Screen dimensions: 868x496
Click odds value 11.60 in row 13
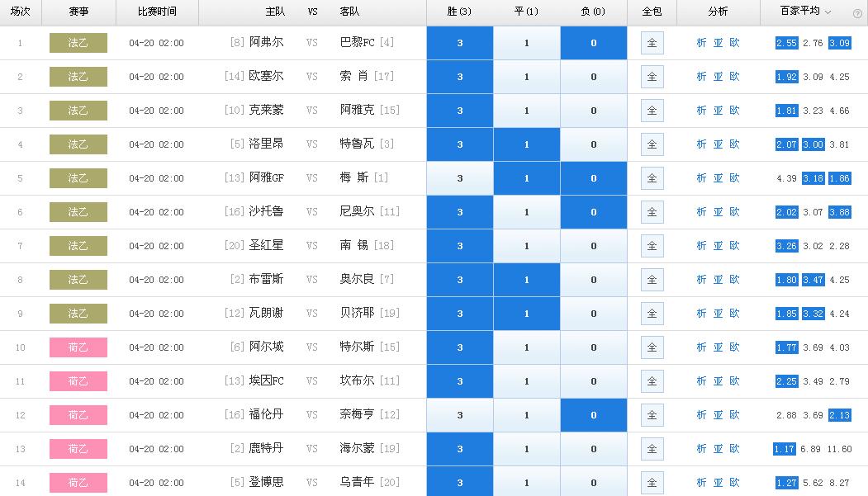click(x=840, y=449)
